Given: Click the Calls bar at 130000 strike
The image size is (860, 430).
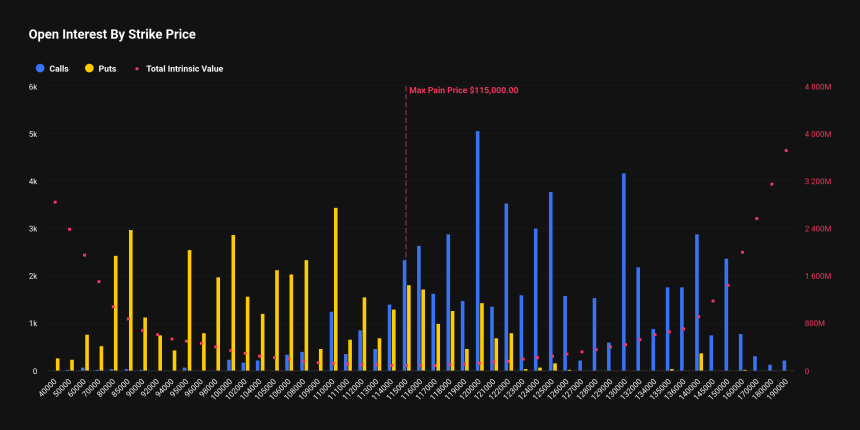Looking at the screenshot, I should (x=623, y=272).
